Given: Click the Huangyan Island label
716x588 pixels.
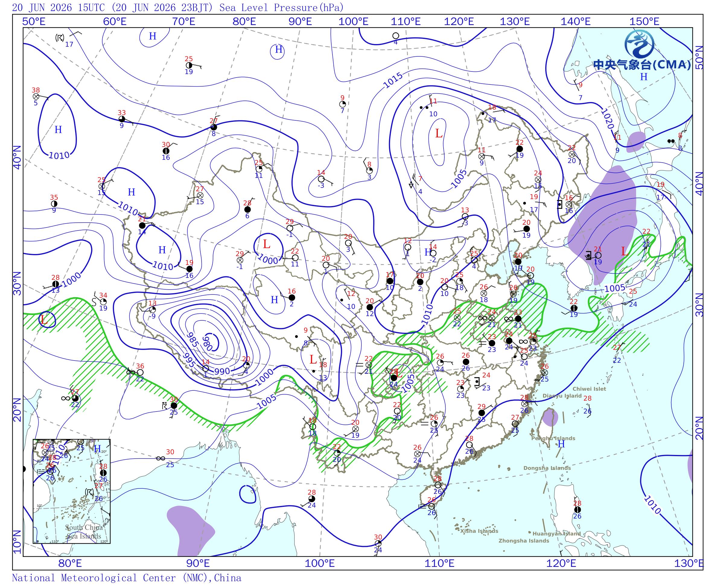Looking at the screenshot, I should [556, 534].
